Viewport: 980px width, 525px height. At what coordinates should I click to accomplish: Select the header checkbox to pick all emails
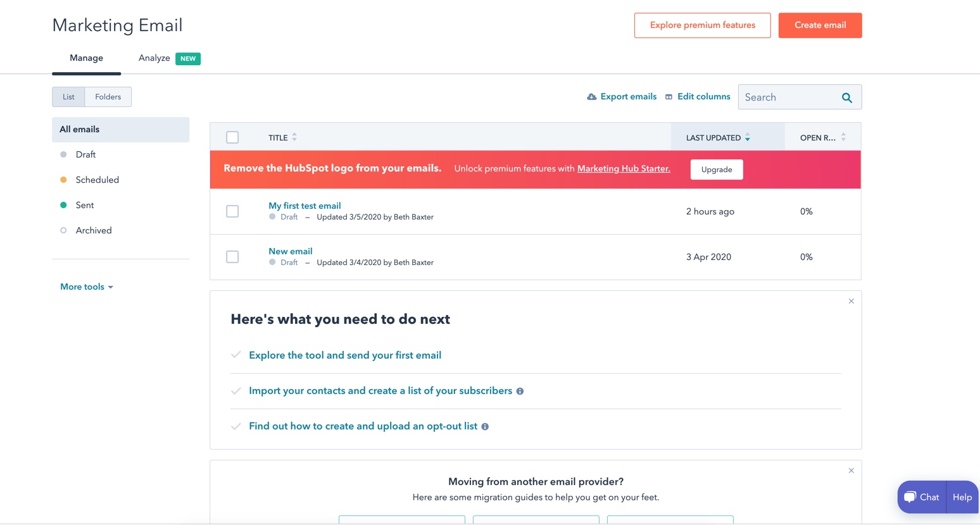point(232,137)
